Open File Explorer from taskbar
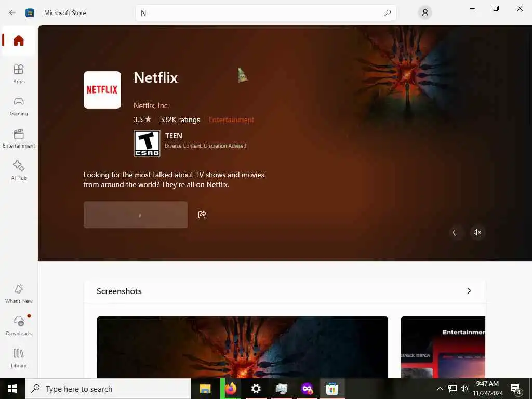The height and width of the screenshot is (399, 532). pos(205,389)
